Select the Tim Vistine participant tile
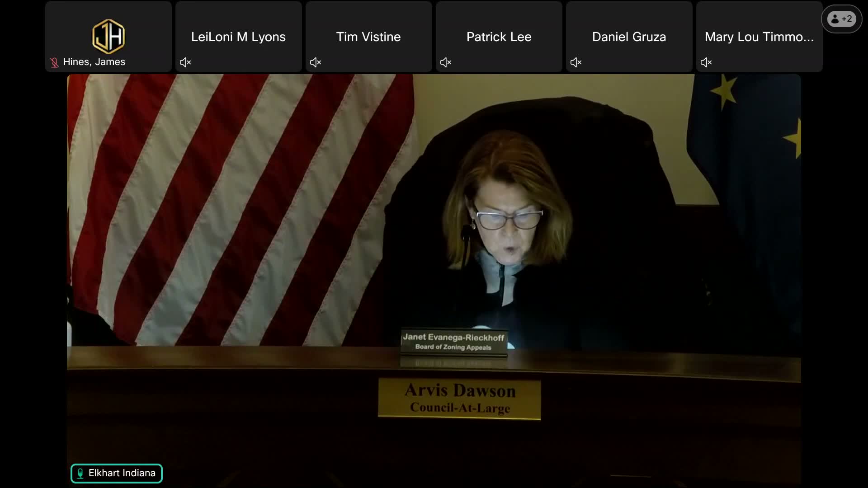868x488 pixels. (x=368, y=37)
